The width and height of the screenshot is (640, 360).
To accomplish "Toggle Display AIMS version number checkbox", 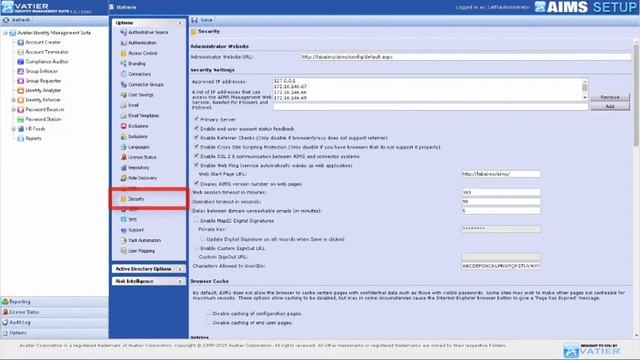I will pyautogui.click(x=196, y=184).
